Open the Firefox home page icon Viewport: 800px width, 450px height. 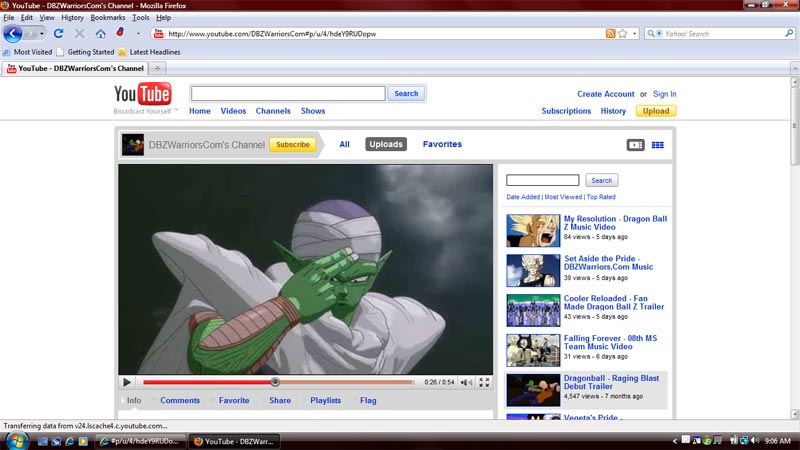tap(101, 34)
